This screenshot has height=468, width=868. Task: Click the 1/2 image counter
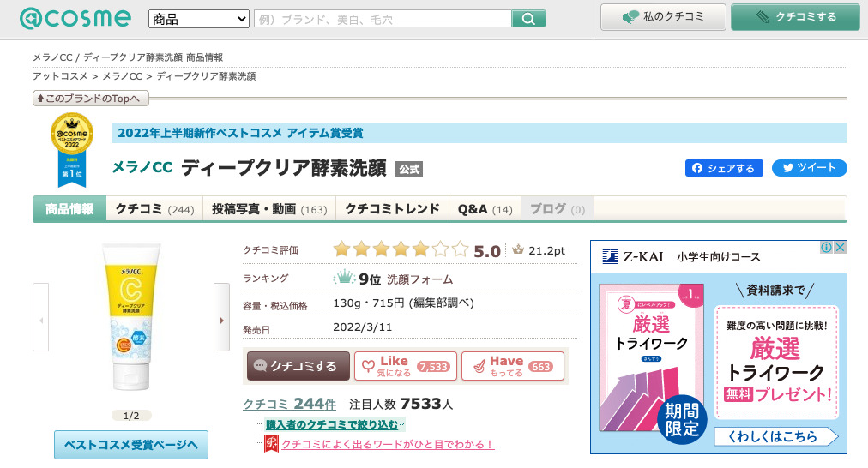tap(131, 416)
